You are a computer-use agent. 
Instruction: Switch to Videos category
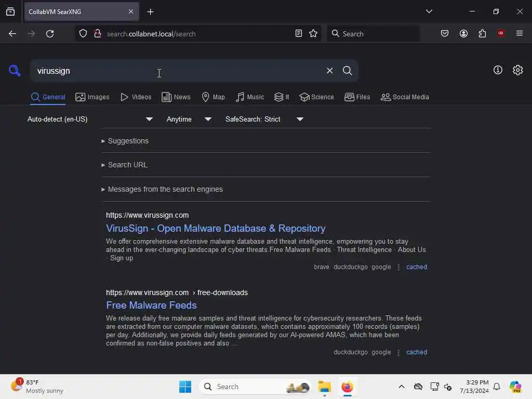[x=136, y=97]
